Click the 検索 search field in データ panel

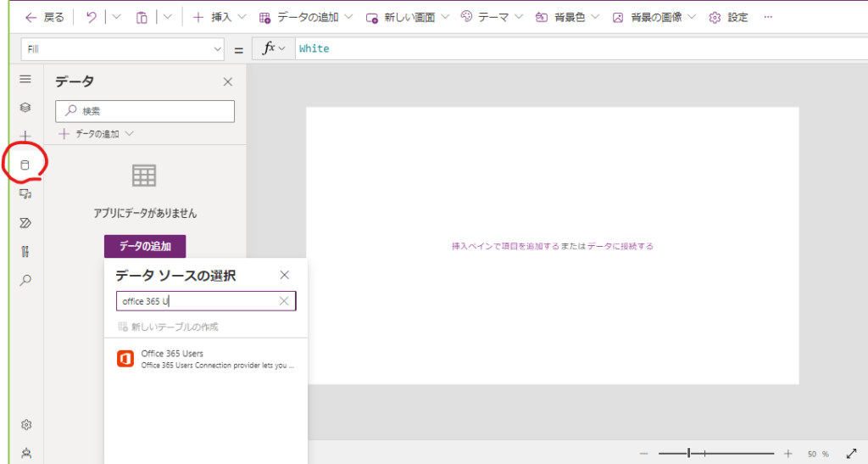tap(145, 111)
